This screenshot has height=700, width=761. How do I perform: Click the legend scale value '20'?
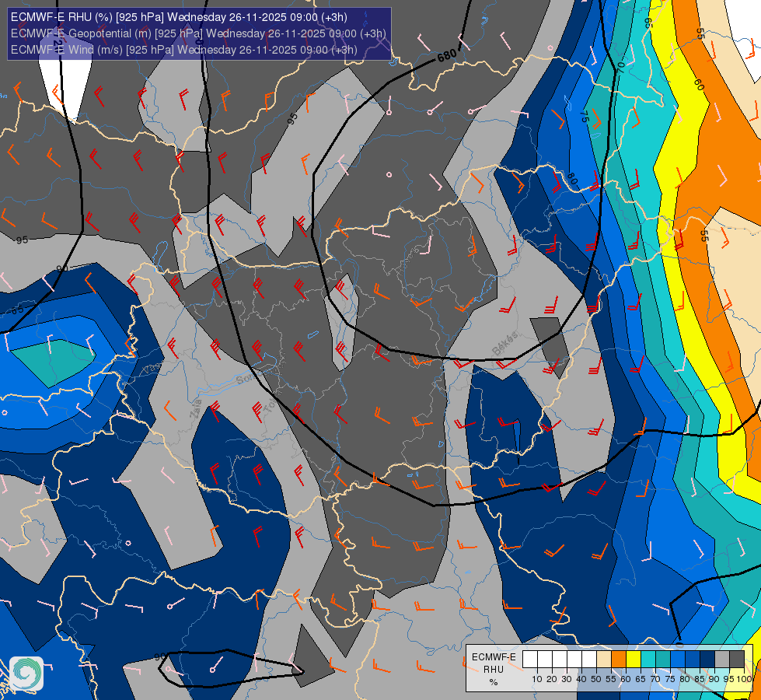point(552,679)
